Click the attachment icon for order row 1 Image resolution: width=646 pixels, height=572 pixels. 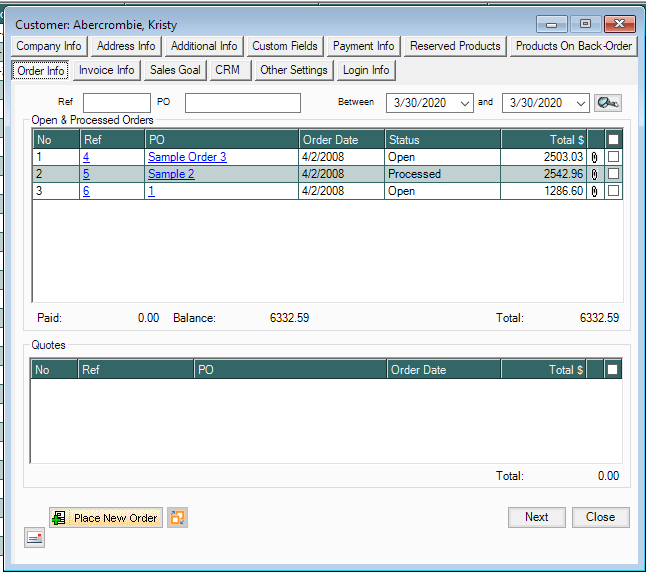[595, 157]
